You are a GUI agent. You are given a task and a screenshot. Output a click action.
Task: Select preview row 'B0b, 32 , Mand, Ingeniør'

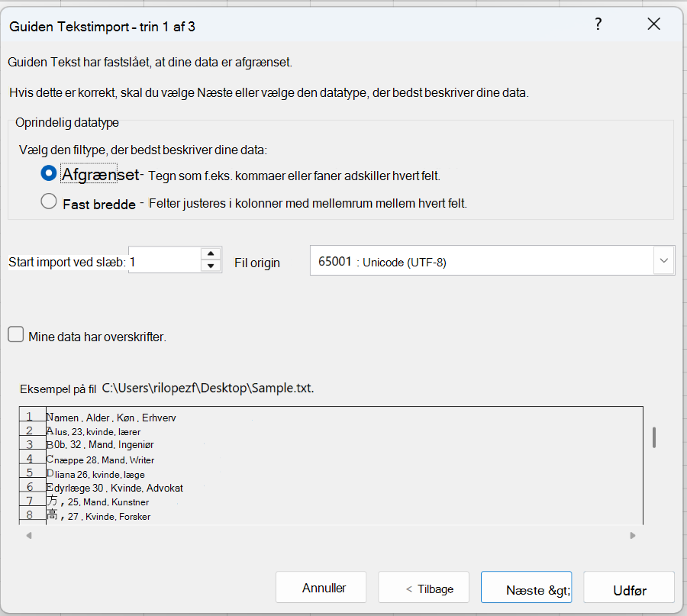100,445
